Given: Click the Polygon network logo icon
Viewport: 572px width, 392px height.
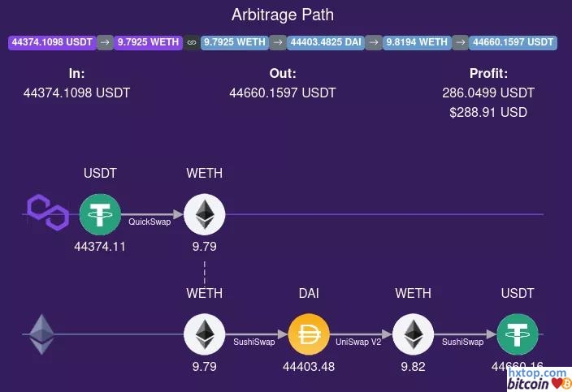Looking at the screenshot, I should pos(47,213).
